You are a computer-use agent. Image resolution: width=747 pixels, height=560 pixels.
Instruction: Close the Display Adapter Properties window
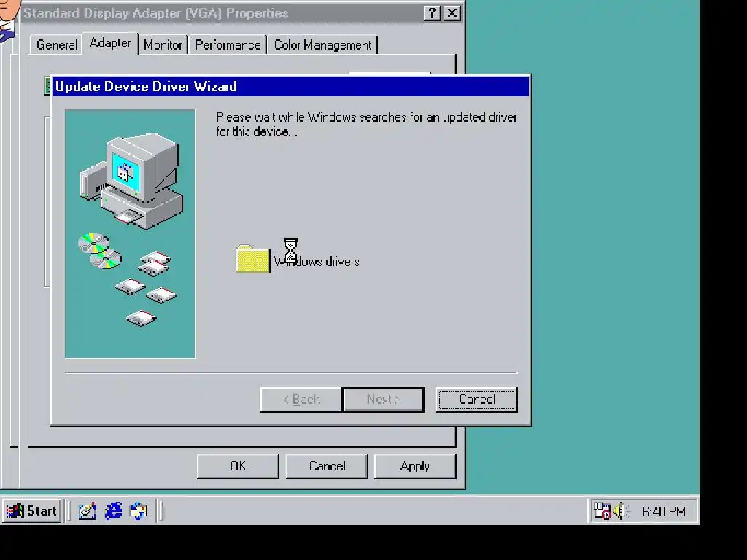[x=452, y=13]
